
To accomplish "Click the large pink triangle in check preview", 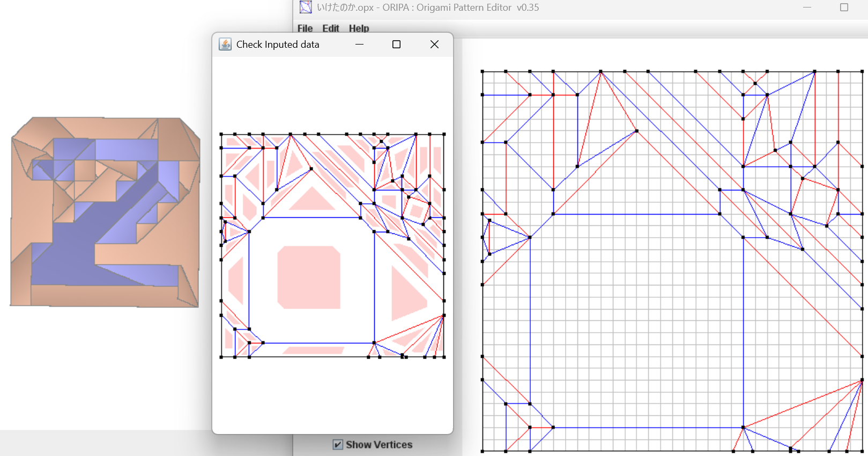I will pyautogui.click(x=406, y=293).
